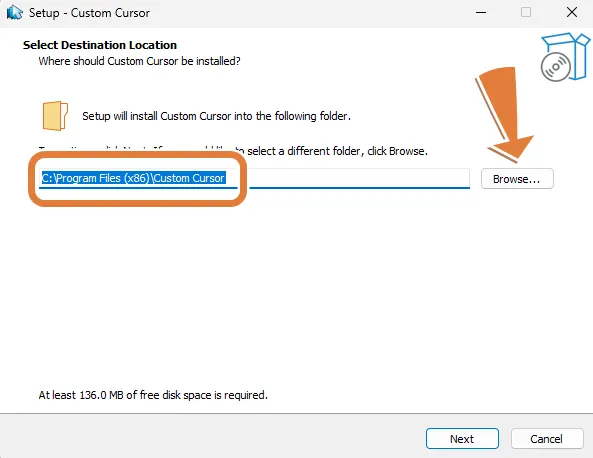Image resolution: width=593 pixels, height=458 pixels.
Task: Click the highlighted installation path text
Action: (134, 178)
